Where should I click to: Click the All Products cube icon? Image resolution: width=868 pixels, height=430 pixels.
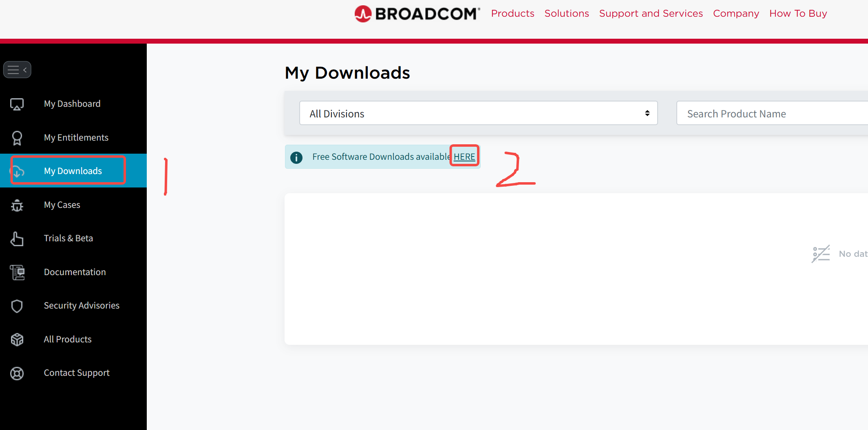17,340
